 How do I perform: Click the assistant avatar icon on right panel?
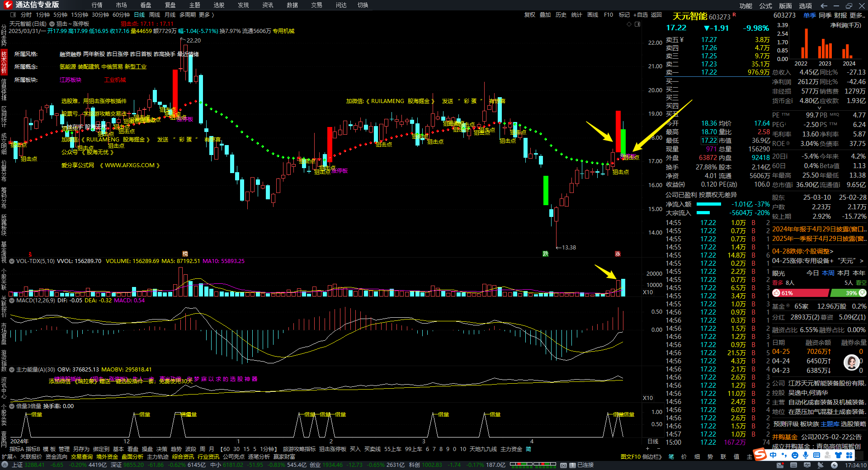click(x=852, y=362)
